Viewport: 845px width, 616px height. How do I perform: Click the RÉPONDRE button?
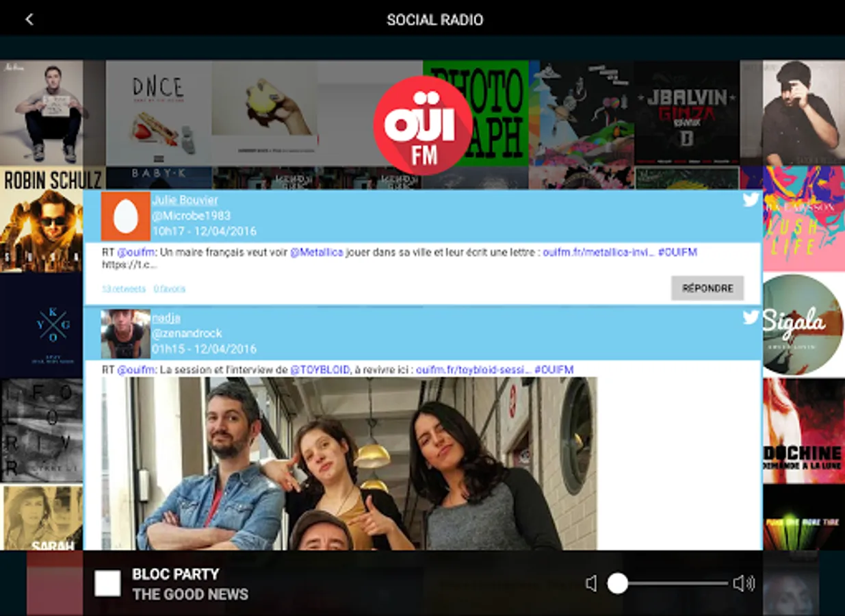click(x=707, y=288)
